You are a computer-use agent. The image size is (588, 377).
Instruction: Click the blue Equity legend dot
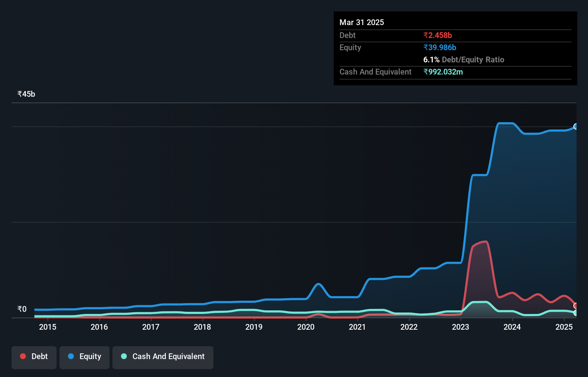(x=71, y=356)
